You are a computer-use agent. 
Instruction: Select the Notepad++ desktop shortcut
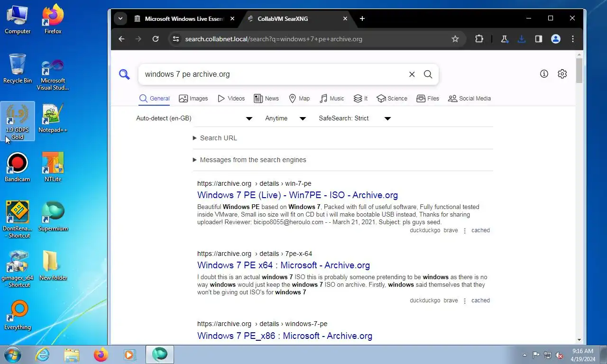pyautogui.click(x=53, y=118)
